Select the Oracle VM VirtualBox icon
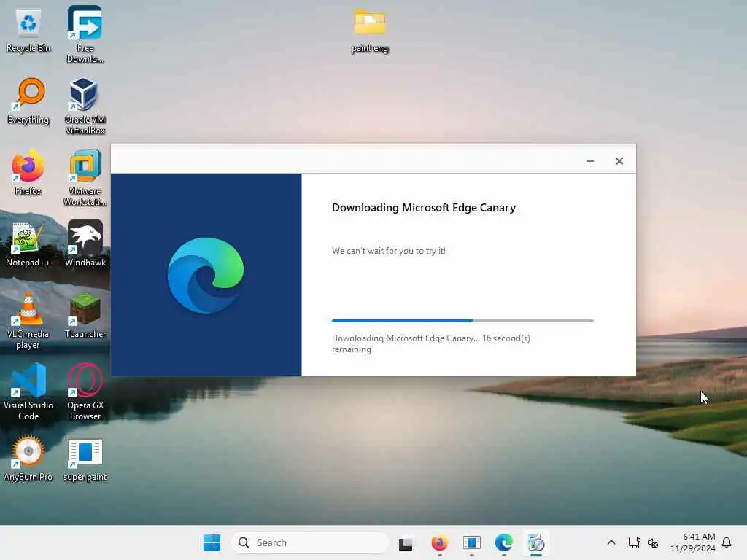 (x=85, y=106)
